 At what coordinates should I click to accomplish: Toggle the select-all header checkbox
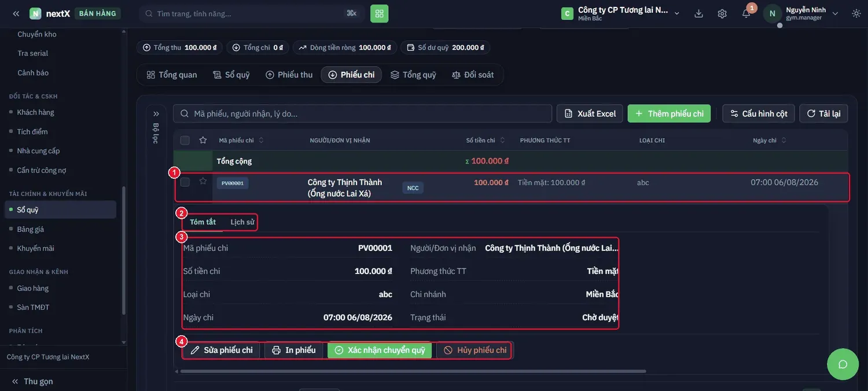pos(185,140)
